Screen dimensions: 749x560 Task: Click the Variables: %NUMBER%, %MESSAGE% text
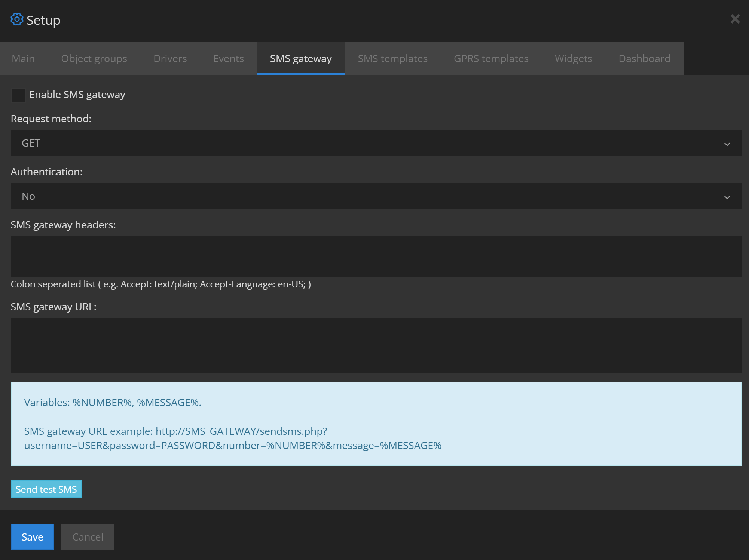pos(113,403)
